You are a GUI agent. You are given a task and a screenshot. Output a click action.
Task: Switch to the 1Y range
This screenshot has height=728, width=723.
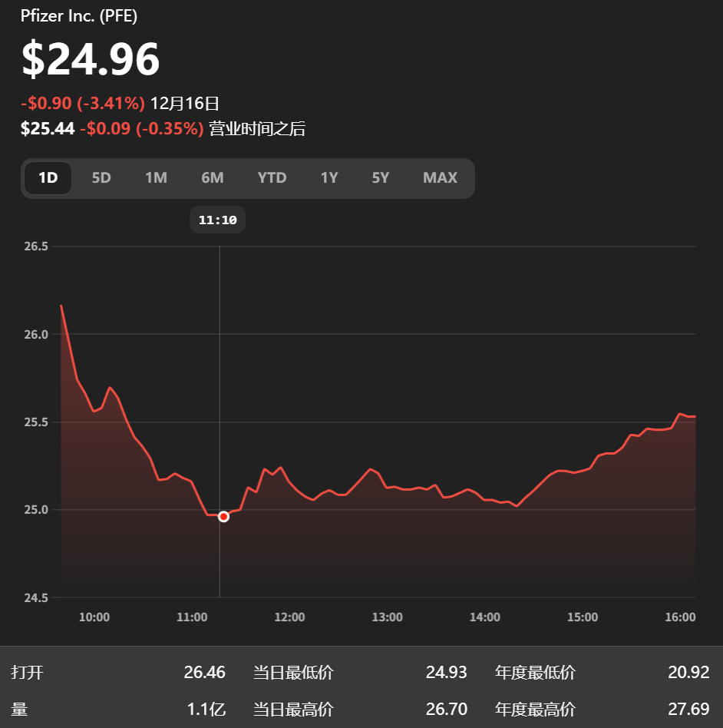(x=329, y=177)
